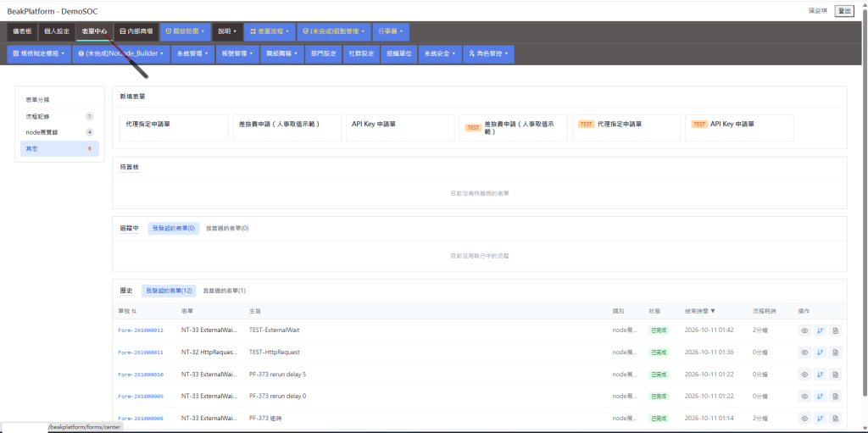Select the 我發起的表單(12) history tab
Screen dimensions: 868x433
click(x=167, y=291)
